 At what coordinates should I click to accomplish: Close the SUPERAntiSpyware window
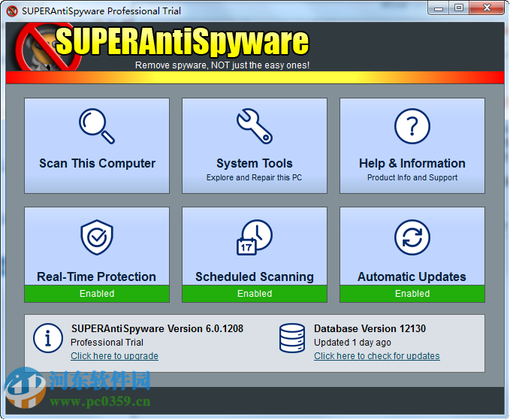487,8
